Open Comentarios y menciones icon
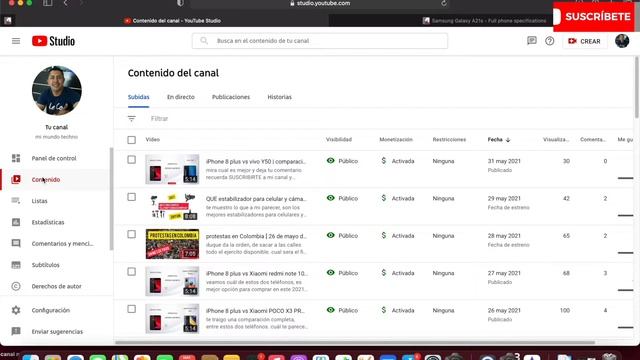640x360 pixels. click(x=16, y=243)
